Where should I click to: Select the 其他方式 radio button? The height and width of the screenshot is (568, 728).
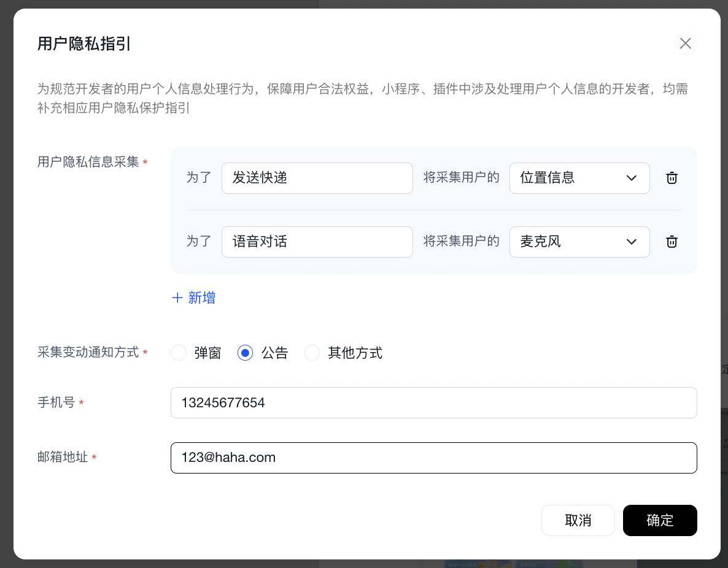tap(312, 353)
